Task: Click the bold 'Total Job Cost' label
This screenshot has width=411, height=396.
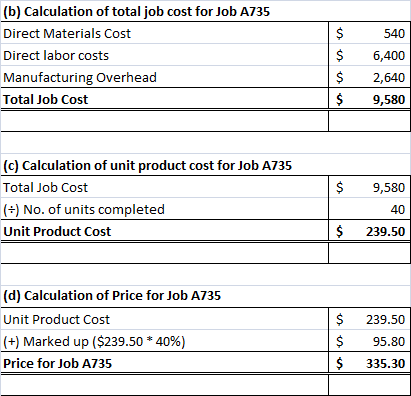Action: (45, 100)
